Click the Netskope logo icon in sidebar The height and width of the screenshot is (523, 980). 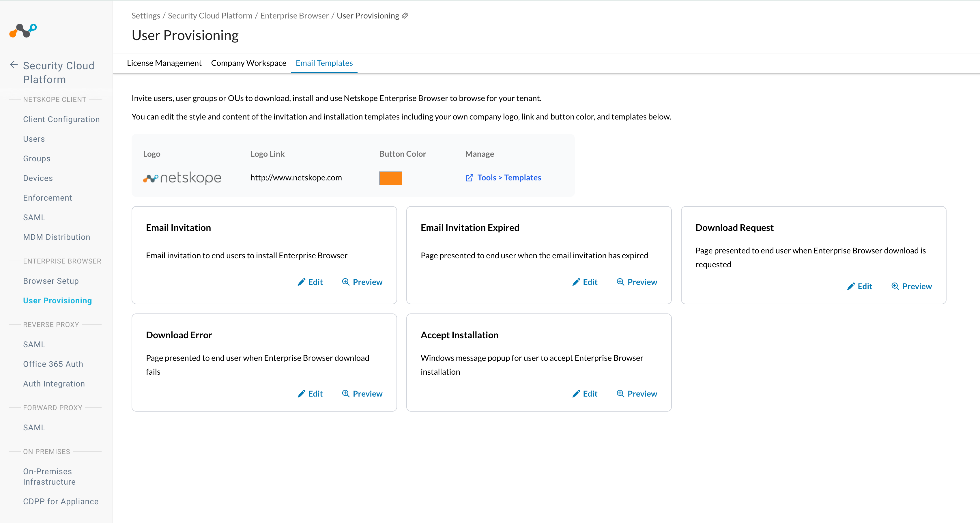(x=23, y=31)
